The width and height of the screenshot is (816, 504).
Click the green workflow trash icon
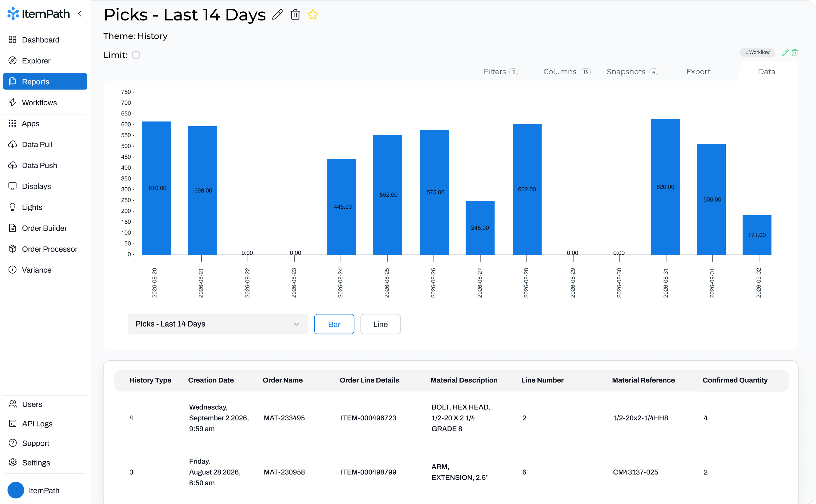point(795,52)
